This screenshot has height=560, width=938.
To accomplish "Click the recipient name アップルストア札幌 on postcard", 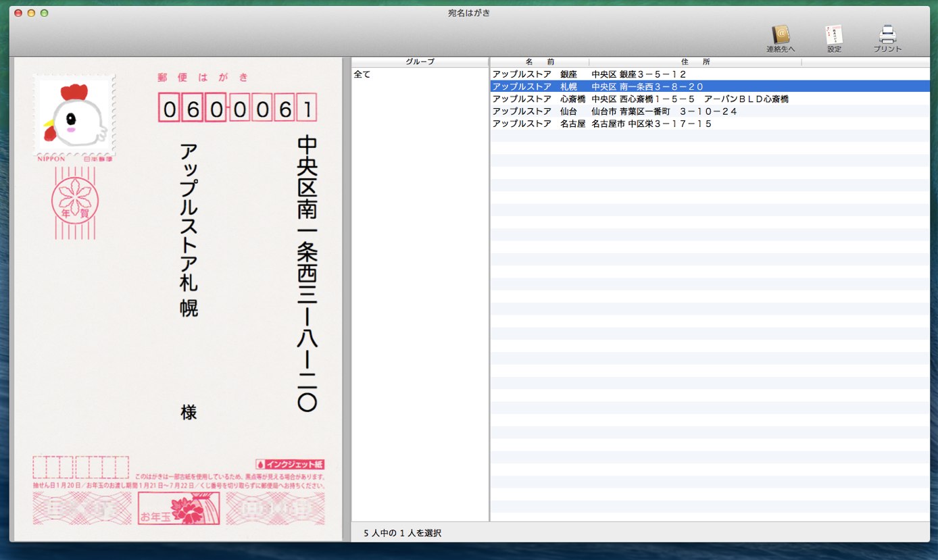I will (189, 230).
